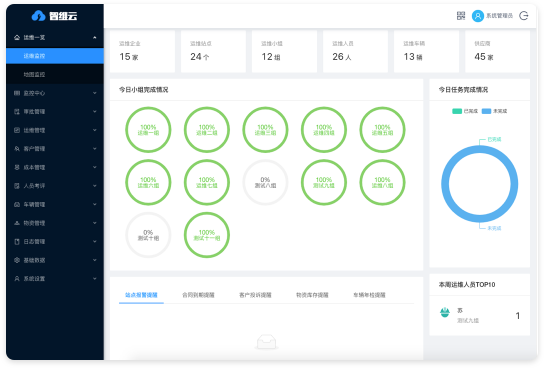Viewport: 544px width, 368px height.
Task: Expand the 审批管理 chevron
Action: [x=95, y=112]
